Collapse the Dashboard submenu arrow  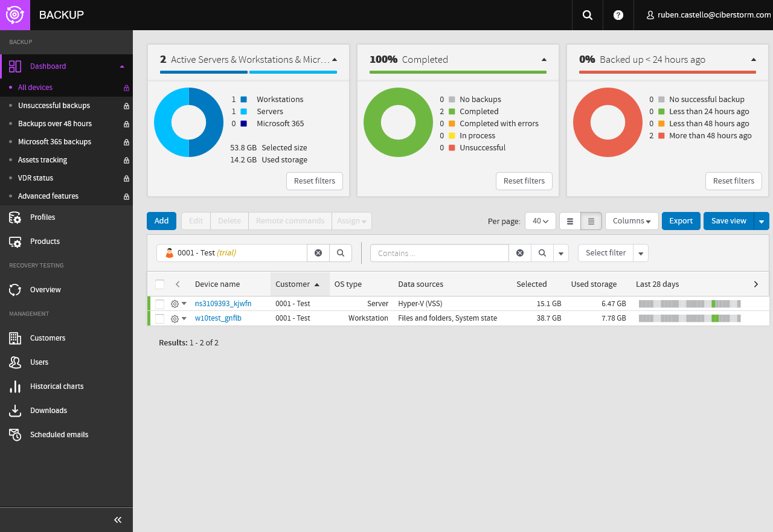(x=122, y=66)
